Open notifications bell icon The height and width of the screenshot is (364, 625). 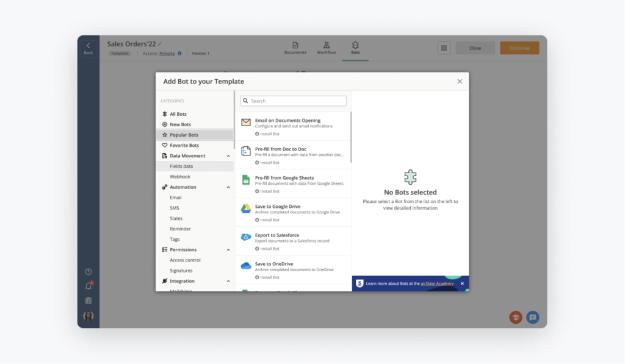point(89,286)
